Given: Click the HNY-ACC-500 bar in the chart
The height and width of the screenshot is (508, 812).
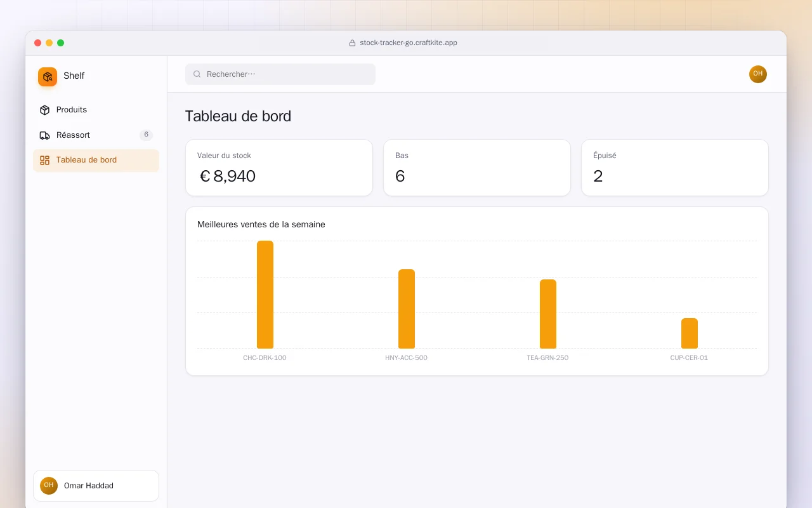Looking at the screenshot, I should pyautogui.click(x=407, y=309).
